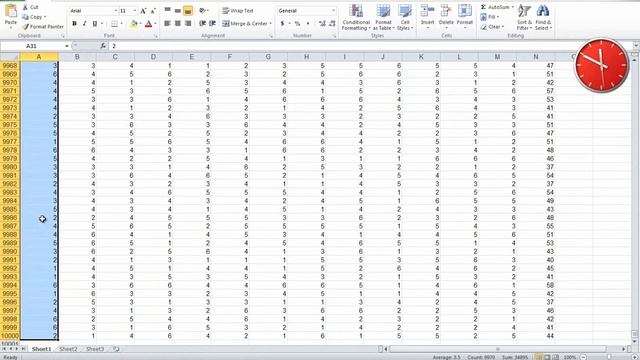Open the Clear eraser menu
This screenshot has height=360, width=640.
click(x=492, y=27)
